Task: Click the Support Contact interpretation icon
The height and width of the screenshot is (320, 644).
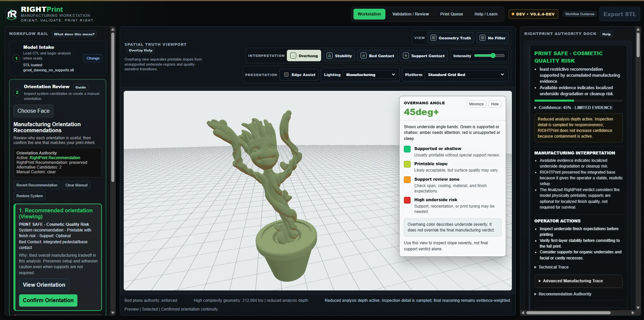Action: pyautogui.click(x=406, y=56)
